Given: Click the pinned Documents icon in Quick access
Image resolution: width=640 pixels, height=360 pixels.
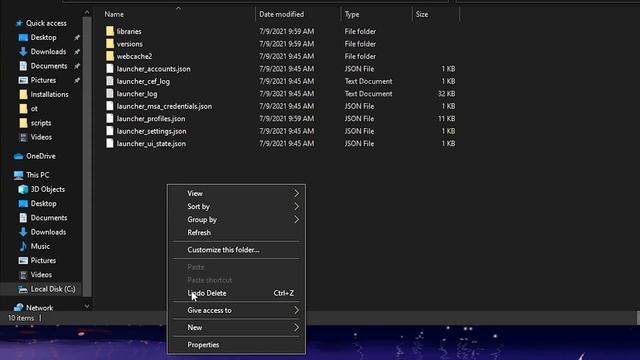Looking at the screenshot, I should coord(23,66).
